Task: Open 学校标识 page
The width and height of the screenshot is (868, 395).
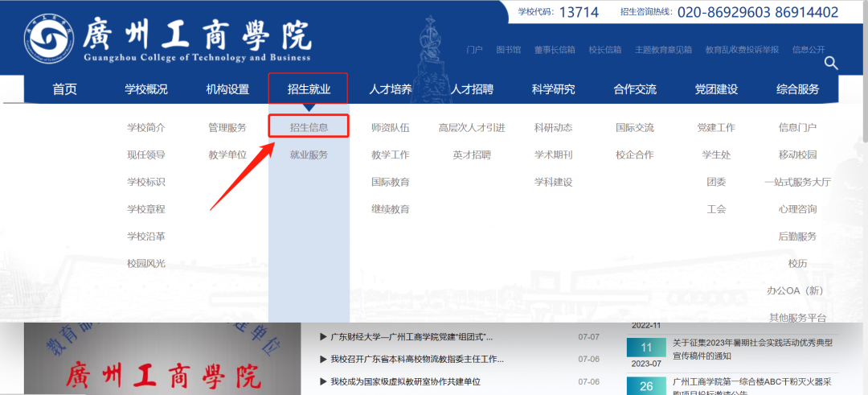Action: pos(146,183)
